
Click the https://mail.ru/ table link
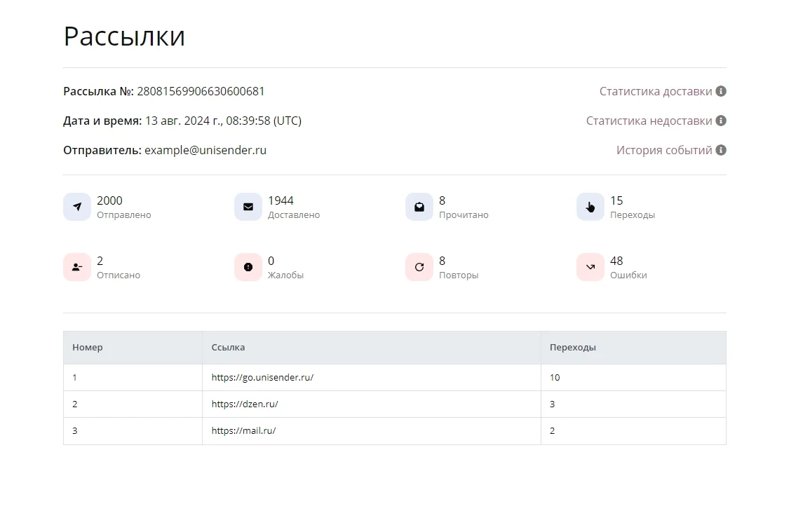(x=243, y=430)
